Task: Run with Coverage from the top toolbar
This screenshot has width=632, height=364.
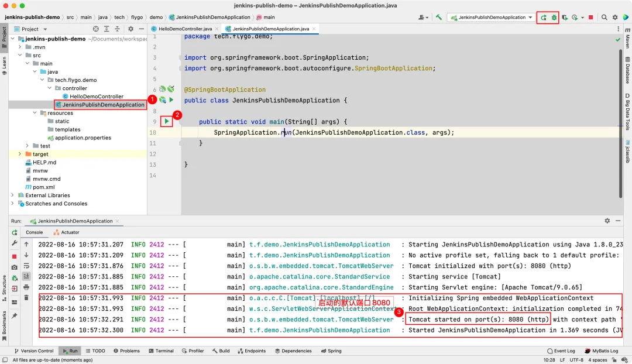Action: coord(565,18)
